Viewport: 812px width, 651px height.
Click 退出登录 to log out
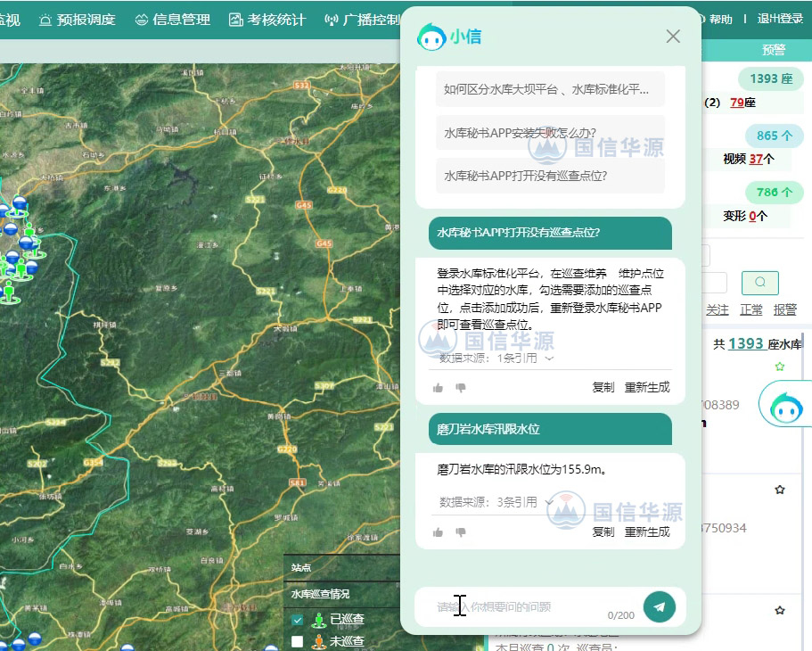click(780, 19)
